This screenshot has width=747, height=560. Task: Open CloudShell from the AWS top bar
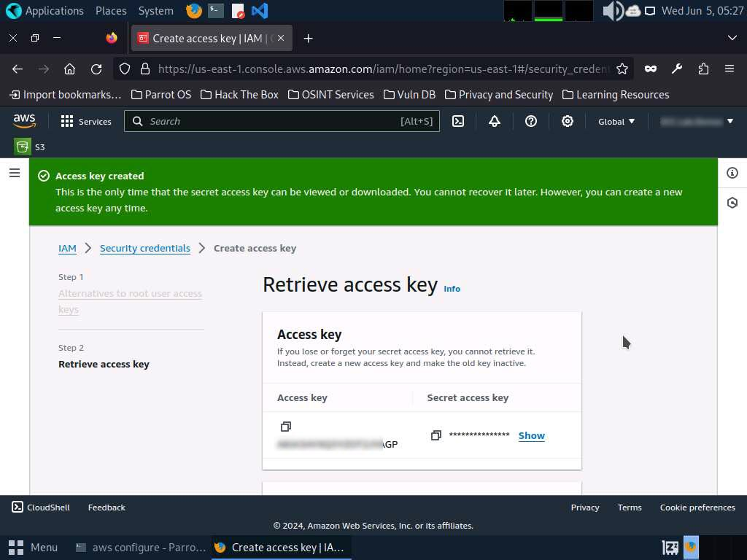tap(458, 121)
